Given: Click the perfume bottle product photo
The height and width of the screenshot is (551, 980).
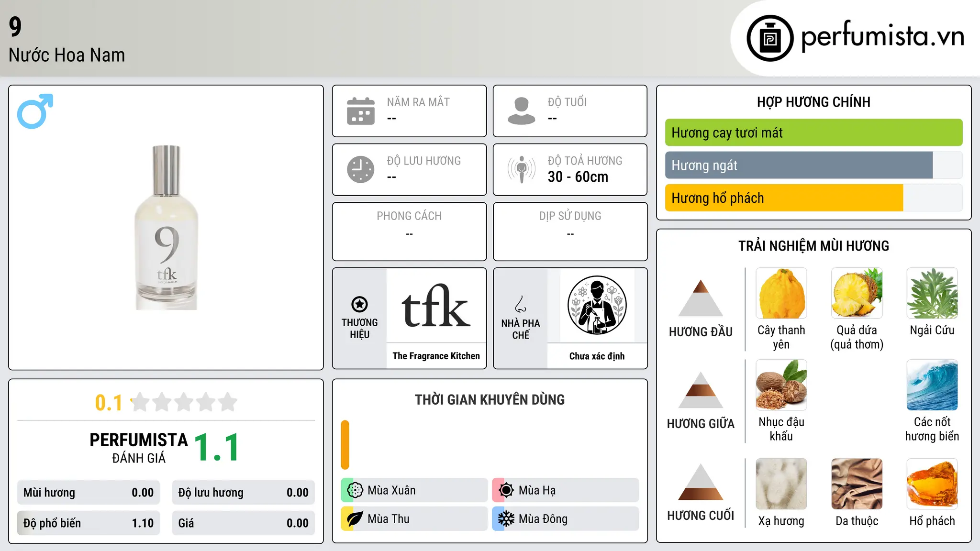Looking at the screenshot, I should click(166, 228).
